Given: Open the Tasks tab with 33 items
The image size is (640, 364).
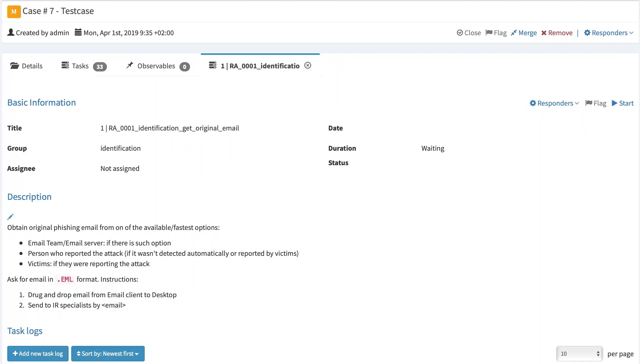Looking at the screenshot, I should [84, 66].
